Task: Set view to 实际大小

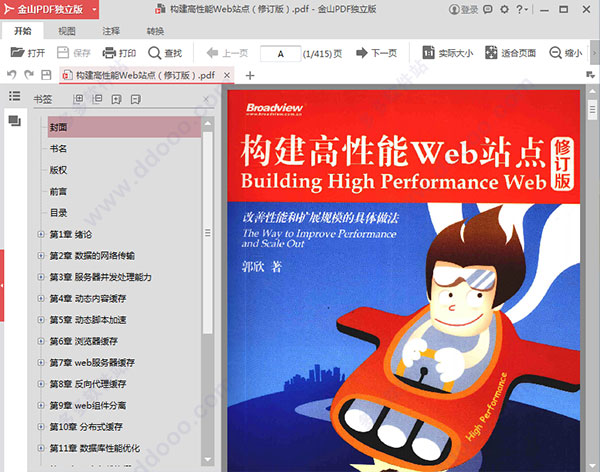Action: pyautogui.click(x=448, y=53)
